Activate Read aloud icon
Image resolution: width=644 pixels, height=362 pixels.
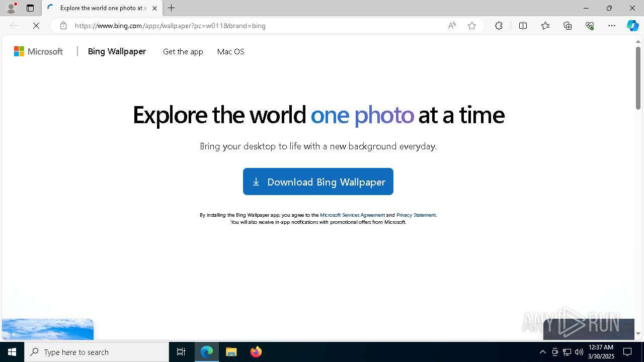[452, 26]
